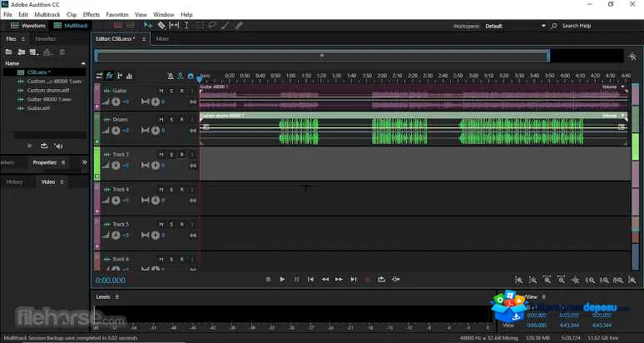Open the Favorites menu
Screen dimensions: 644x343
pyautogui.click(x=117, y=14)
